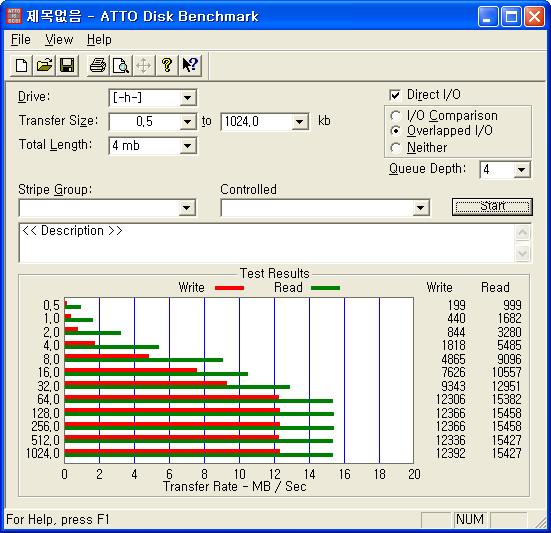Click the 256.0 row label in chart
The height and width of the screenshot is (533, 551).
(46, 427)
